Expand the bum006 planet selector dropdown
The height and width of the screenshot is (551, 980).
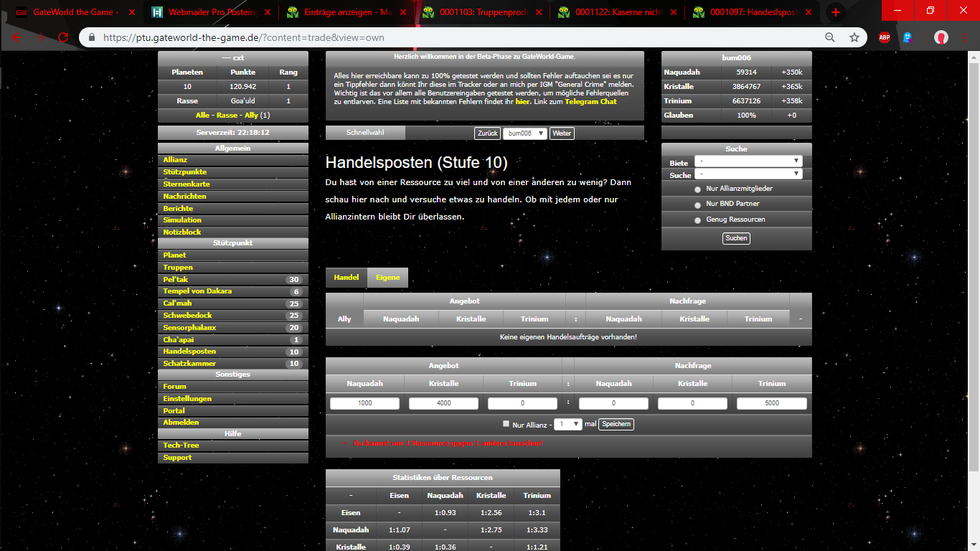525,133
